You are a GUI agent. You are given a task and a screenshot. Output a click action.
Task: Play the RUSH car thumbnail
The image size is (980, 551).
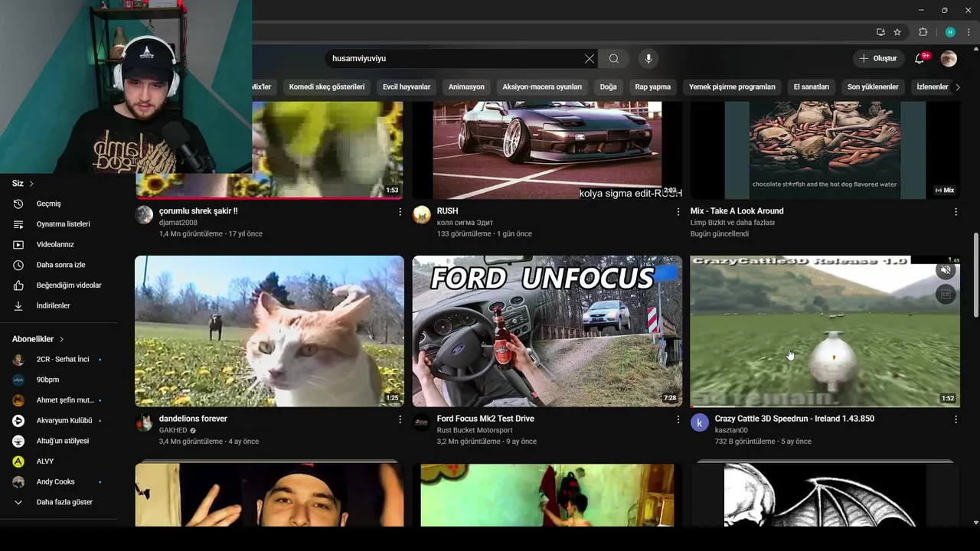click(x=547, y=150)
